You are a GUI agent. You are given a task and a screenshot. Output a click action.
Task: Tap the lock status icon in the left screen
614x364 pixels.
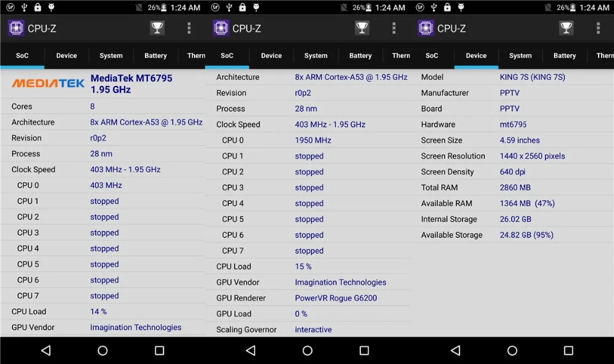tap(37, 7)
